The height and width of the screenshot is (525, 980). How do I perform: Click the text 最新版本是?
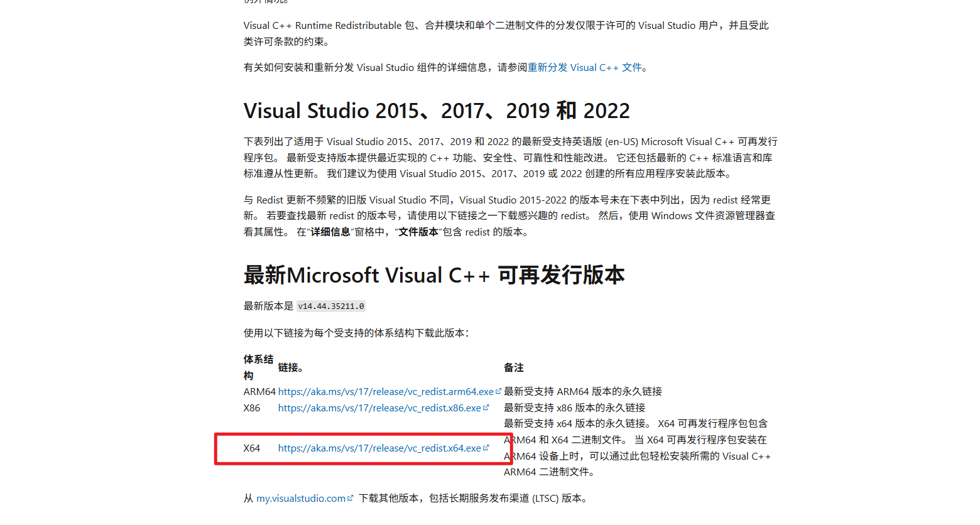coord(268,306)
